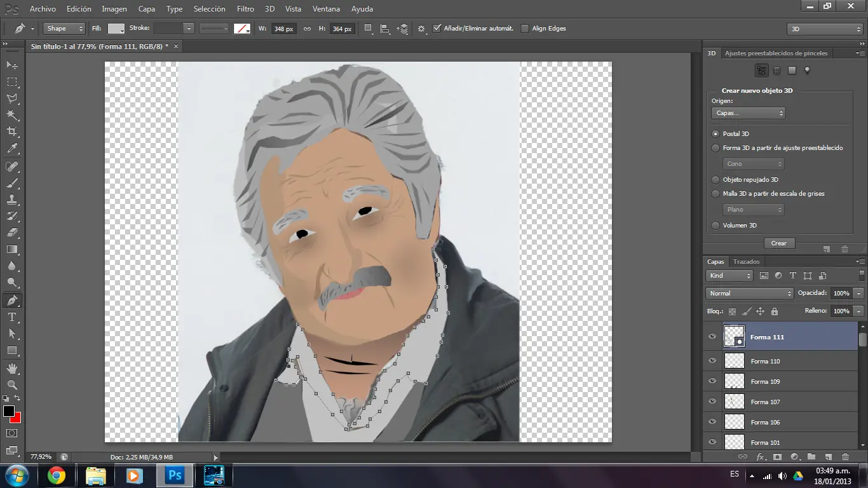Open path operations in options bar
Viewport: 868px width, 488px height.
[x=369, y=29]
